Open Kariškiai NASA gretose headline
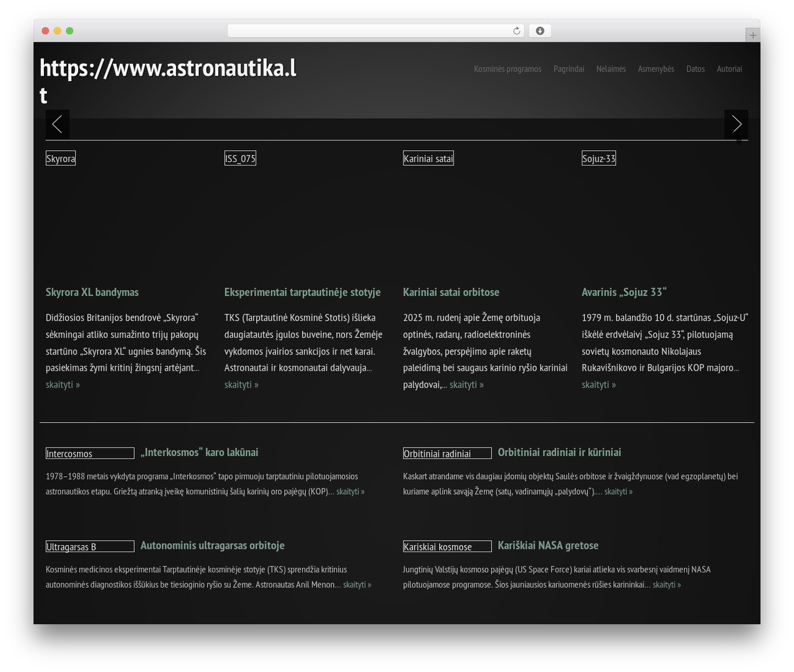 548,545
